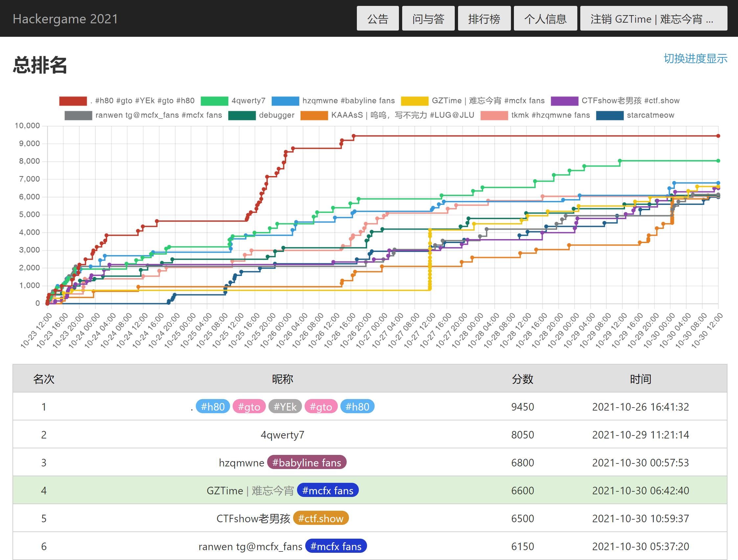
Task: Click the #babyline fans tag badge
Action: click(x=307, y=462)
